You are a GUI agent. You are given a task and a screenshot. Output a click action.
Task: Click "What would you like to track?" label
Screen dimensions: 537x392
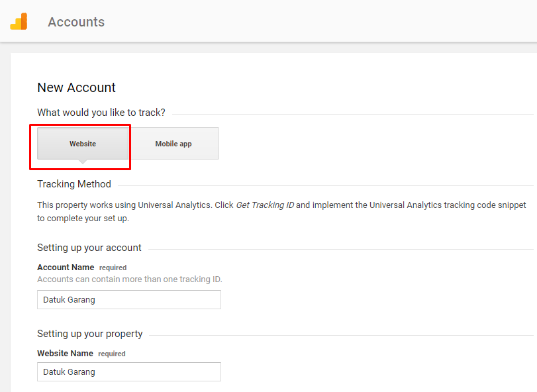(101, 113)
